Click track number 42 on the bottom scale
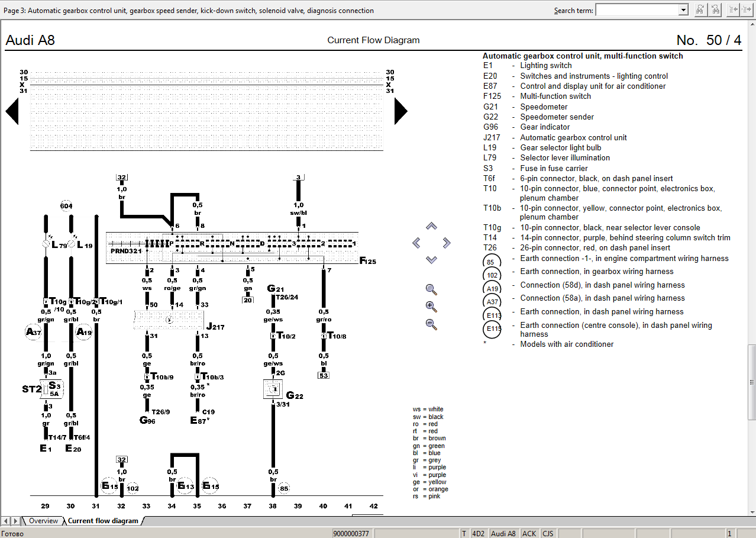756x538 pixels. [373, 506]
